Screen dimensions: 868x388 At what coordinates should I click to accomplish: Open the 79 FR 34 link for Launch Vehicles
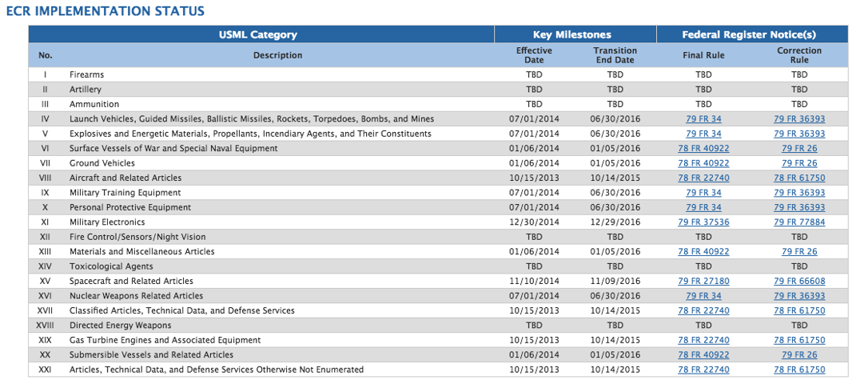[x=703, y=119]
